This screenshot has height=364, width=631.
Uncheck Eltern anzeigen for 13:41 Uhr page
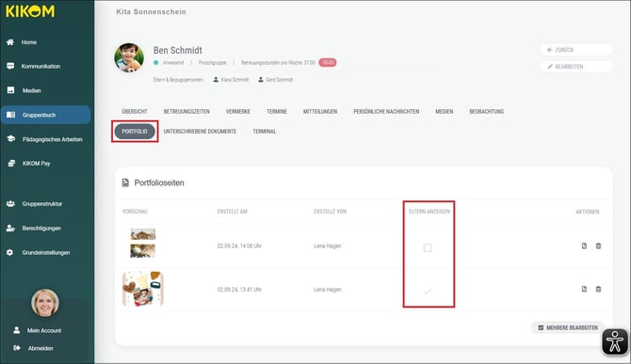(428, 292)
